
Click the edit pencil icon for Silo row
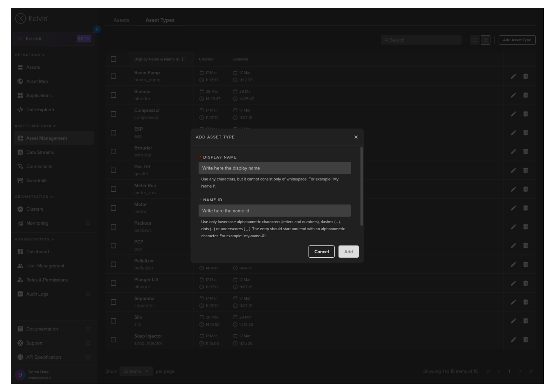(x=513, y=321)
